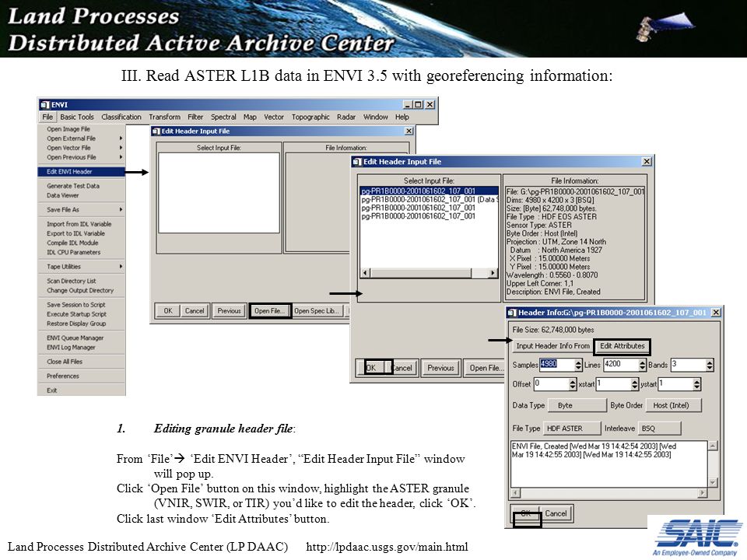Open the Basic Tools menu
Viewport: 747px width, 560px height.
77,117
